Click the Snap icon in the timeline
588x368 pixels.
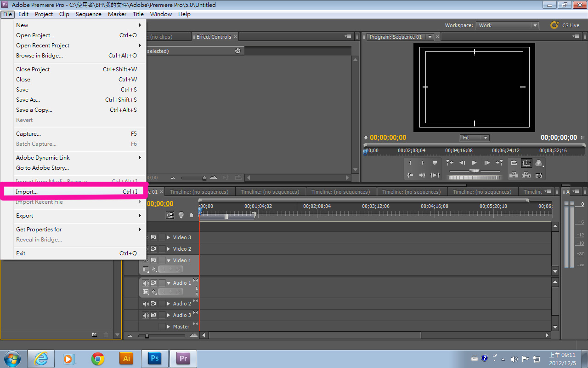170,215
